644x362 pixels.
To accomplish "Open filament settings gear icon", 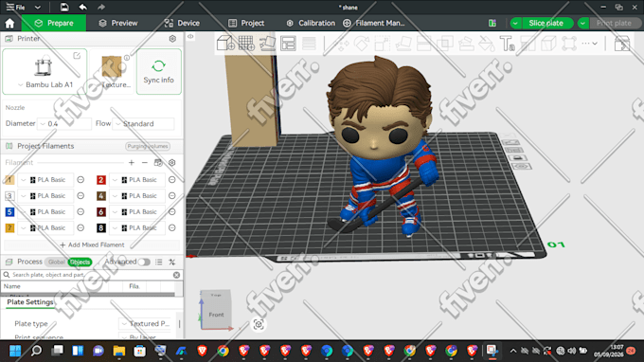I will pos(172,163).
